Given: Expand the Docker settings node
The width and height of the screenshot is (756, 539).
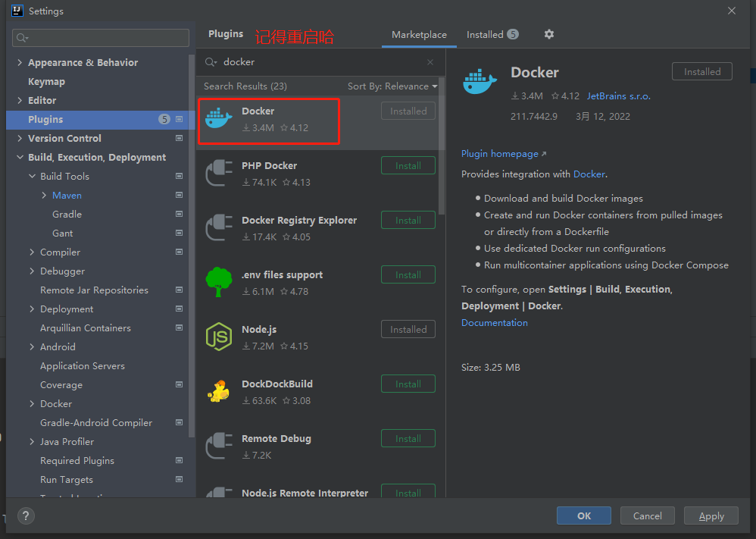Looking at the screenshot, I should tap(32, 403).
